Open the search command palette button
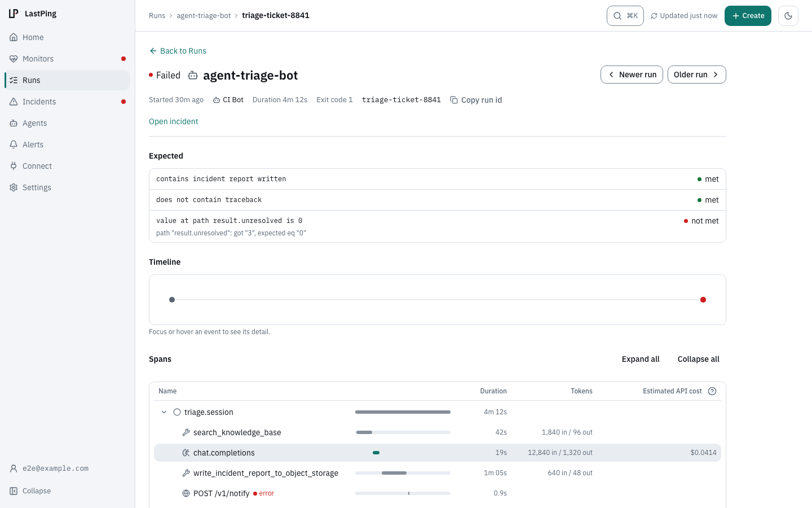 tap(625, 16)
